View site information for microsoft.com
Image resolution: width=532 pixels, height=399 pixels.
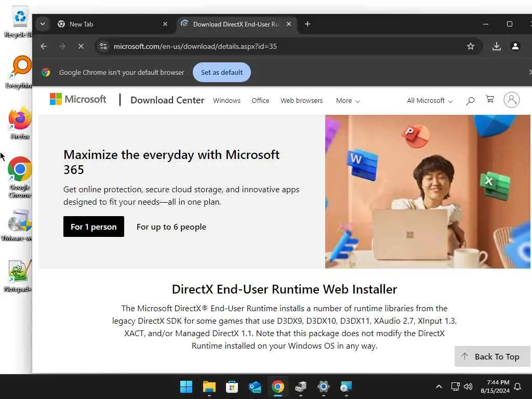pos(103,46)
